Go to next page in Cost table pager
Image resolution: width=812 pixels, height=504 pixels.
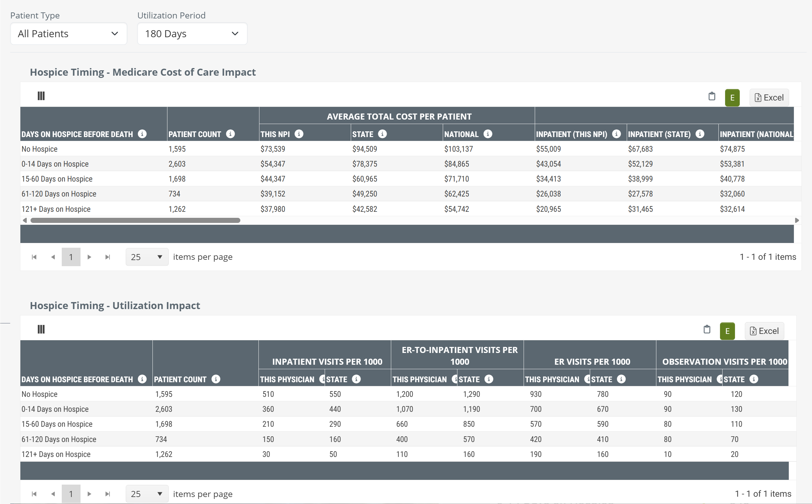click(89, 257)
